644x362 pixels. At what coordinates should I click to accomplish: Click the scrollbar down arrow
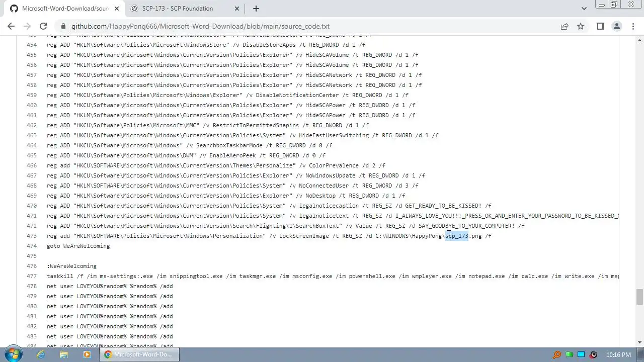[639, 342]
